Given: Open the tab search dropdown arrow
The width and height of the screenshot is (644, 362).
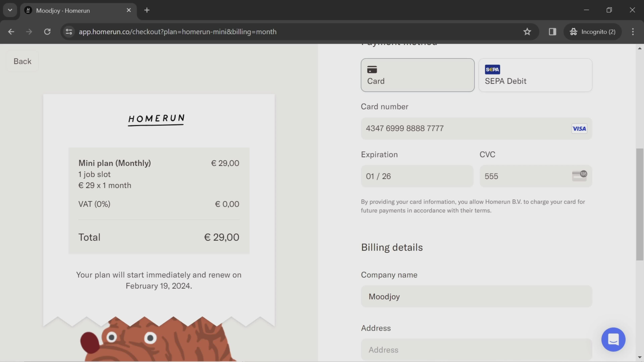Looking at the screenshot, I should tap(10, 10).
